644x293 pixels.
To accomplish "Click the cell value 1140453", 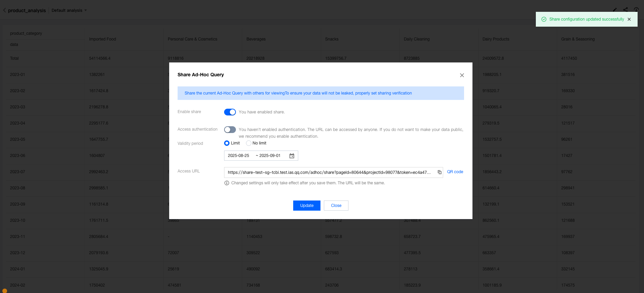I will pos(254,237).
